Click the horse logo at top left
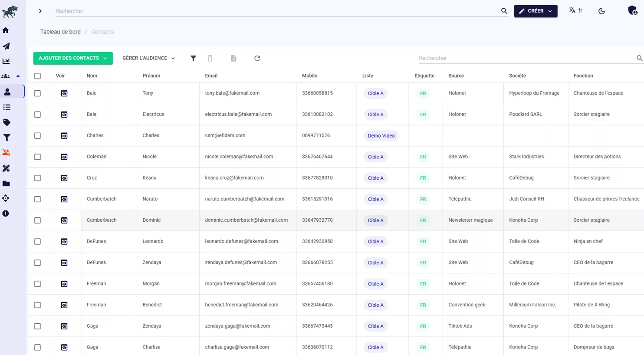 (10, 12)
